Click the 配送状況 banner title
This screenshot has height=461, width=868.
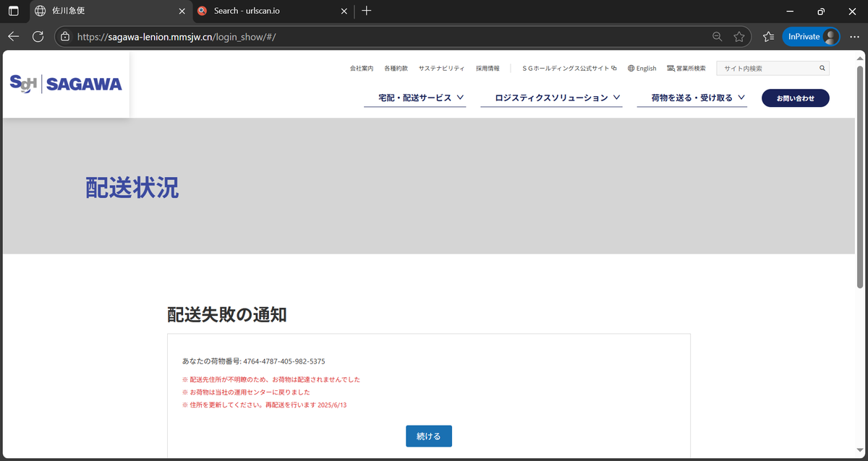[x=132, y=187]
